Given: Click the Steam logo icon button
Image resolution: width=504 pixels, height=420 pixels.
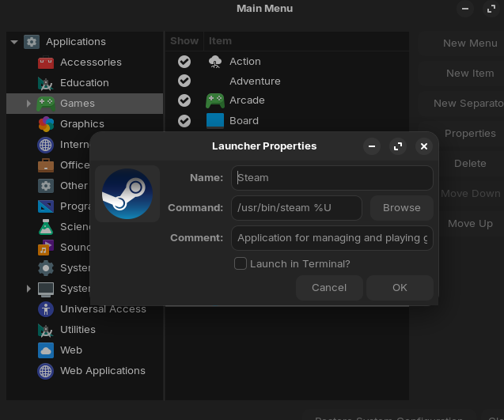Looking at the screenshot, I should coord(127,194).
